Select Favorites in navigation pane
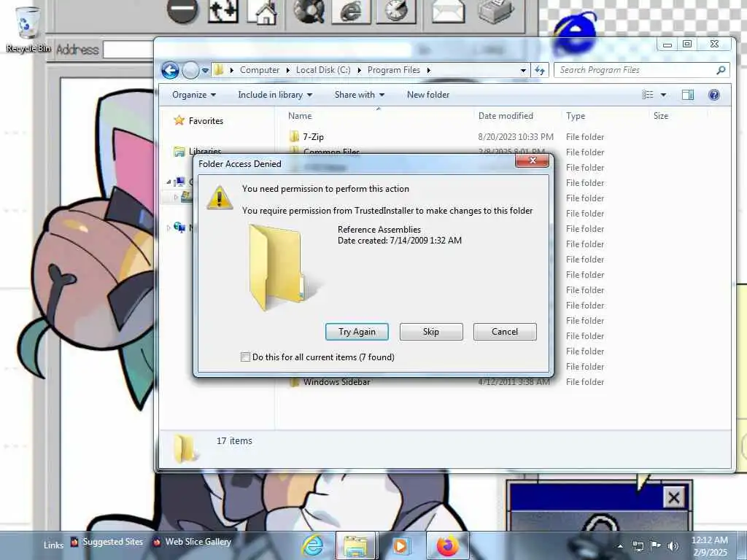The image size is (747, 560). click(206, 121)
